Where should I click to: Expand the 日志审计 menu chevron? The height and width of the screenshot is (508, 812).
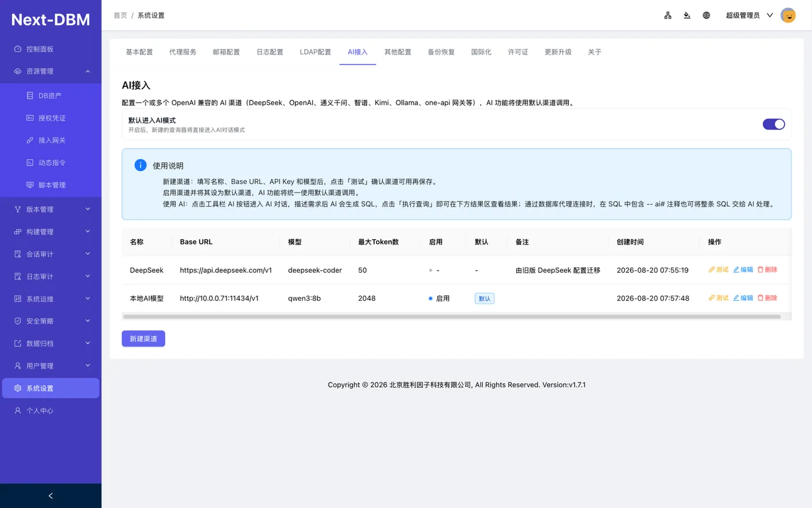tap(88, 276)
